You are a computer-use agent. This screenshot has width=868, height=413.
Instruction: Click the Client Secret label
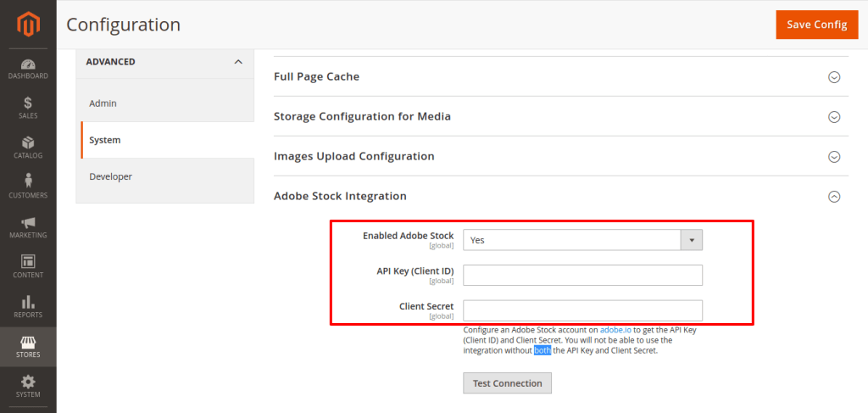point(426,306)
